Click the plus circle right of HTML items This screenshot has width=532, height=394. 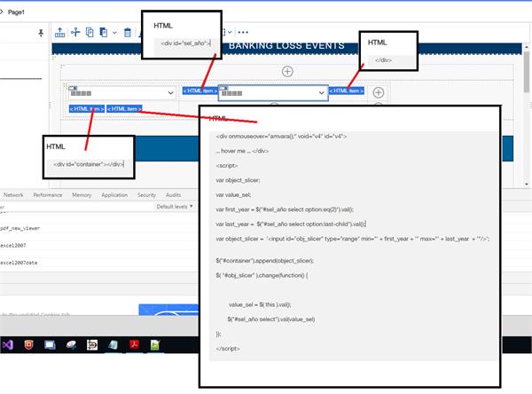coord(379,92)
